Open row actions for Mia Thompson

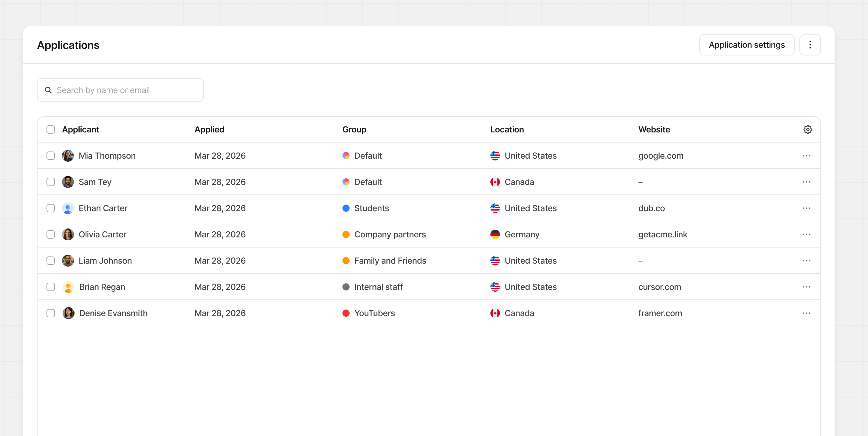806,156
